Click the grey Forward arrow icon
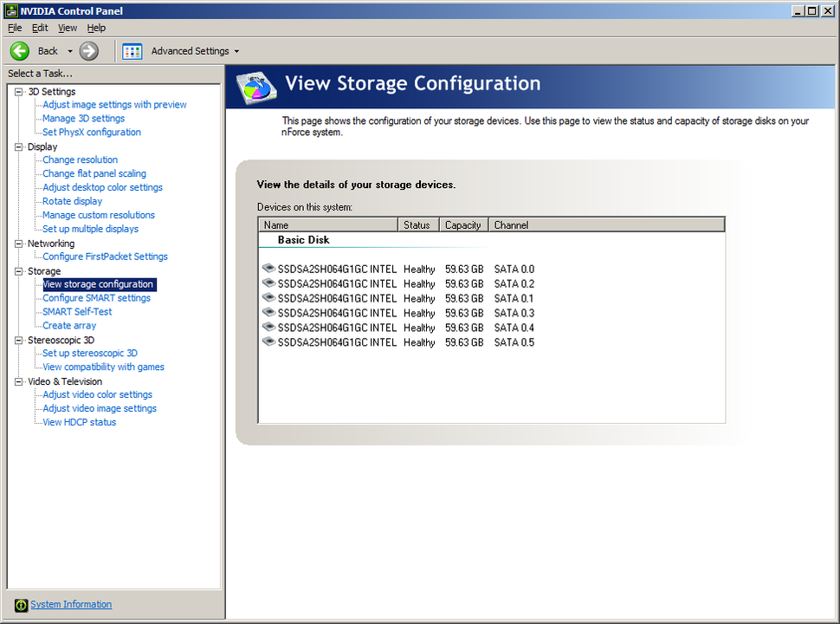Image resolution: width=840 pixels, height=624 pixels. pos(89,51)
